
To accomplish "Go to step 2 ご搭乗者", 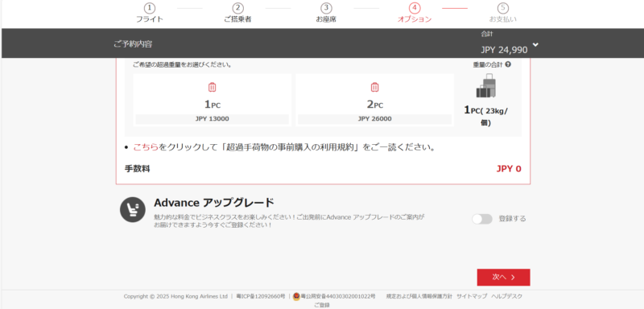I will pyautogui.click(x=237, y=13).
